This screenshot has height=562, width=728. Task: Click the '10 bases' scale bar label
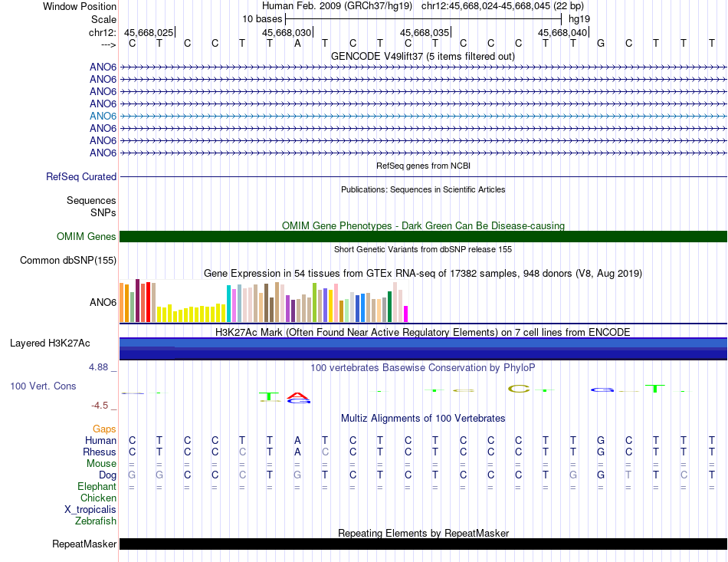(262, 19)
